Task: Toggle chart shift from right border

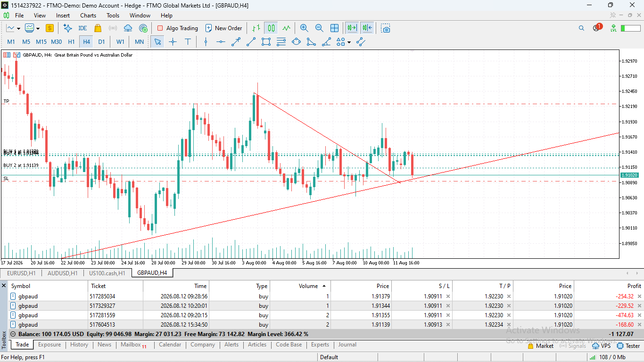Action: [368, 28]
